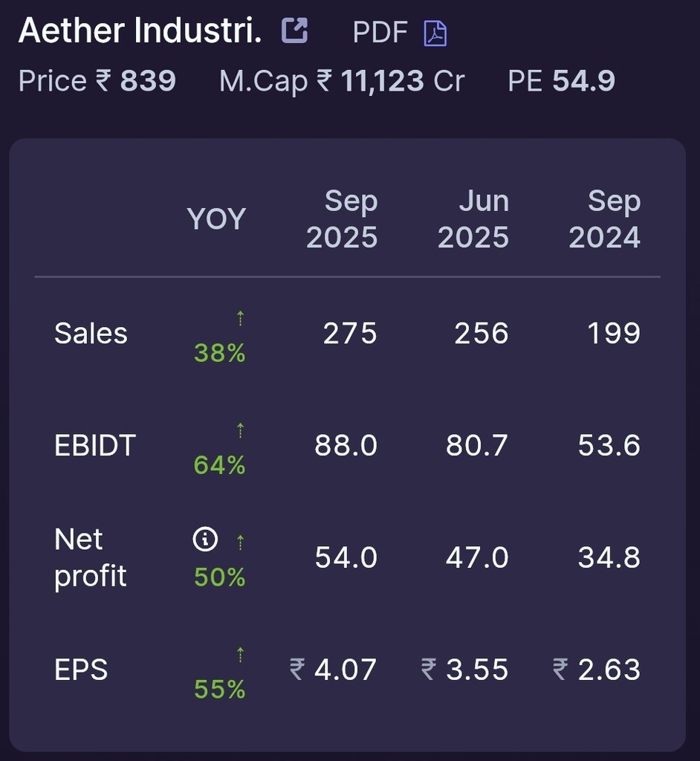Click the EBIDT YOY up arrow

[240, 430]
